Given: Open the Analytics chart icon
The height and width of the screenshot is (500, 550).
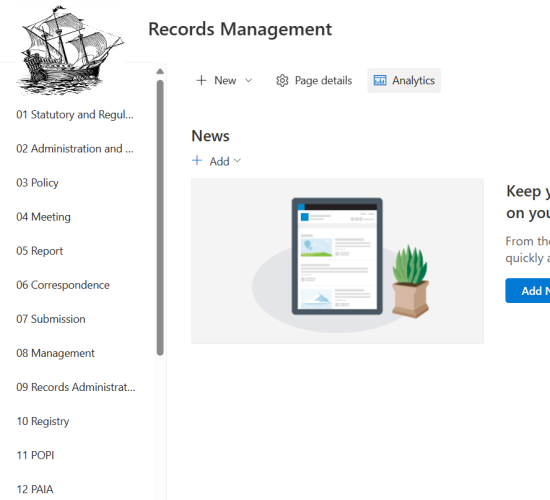Looking at the screenshot, I should click(380, 80).
